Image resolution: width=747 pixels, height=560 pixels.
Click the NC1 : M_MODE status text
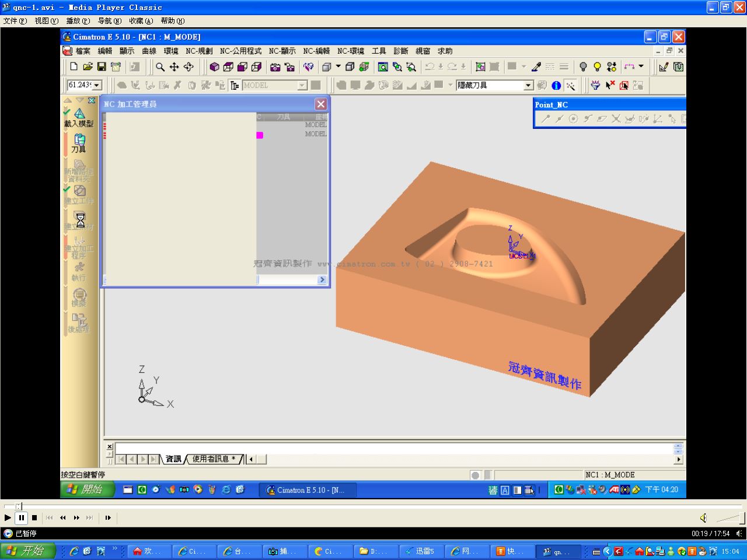click(610, 475)
